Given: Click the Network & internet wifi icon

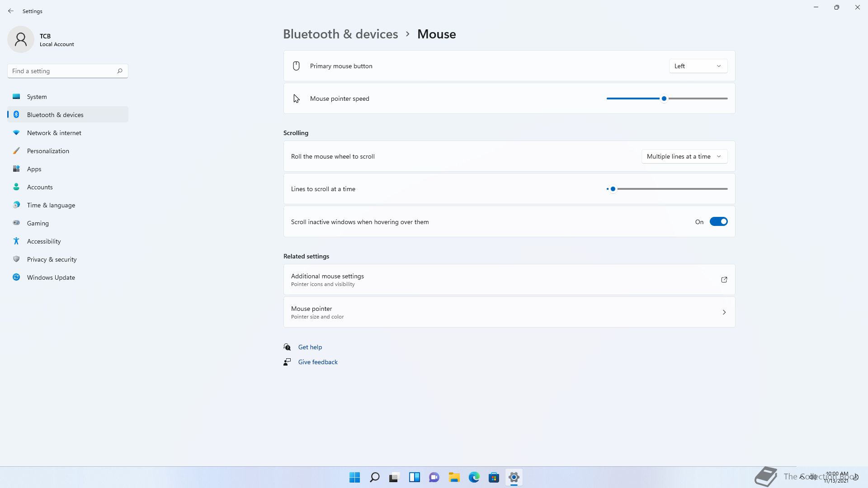Looking at the screenshot, I should (16, 132).
